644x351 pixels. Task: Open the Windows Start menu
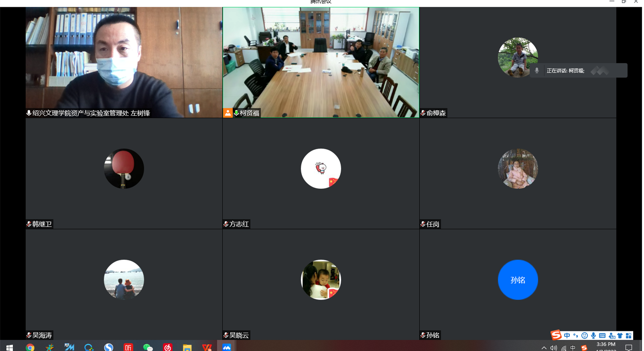[10, 347]
